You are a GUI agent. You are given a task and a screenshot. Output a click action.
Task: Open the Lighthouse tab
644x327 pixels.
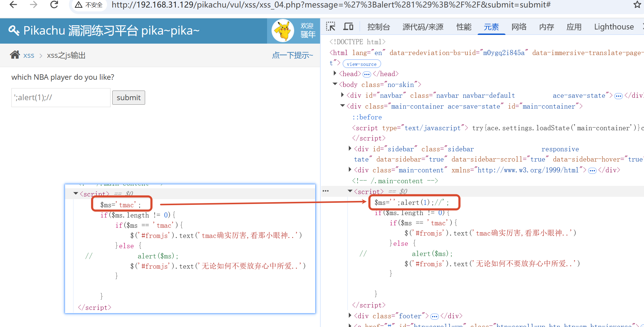tap(614, 27)
